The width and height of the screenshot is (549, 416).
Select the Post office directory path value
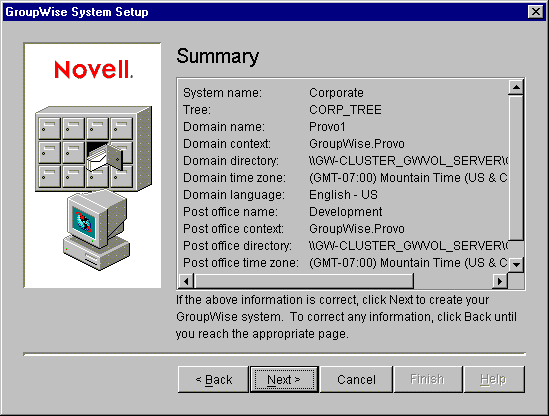(408, 246)
